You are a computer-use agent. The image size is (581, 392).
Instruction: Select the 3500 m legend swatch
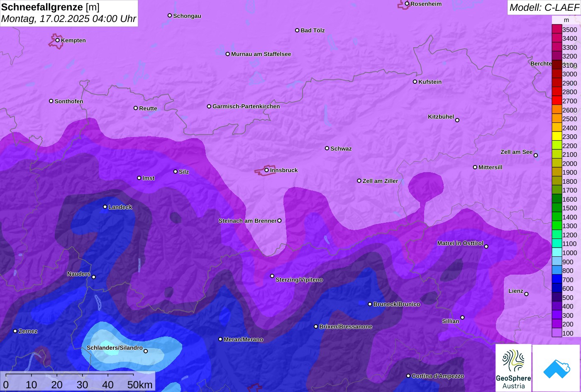[557, 29]
